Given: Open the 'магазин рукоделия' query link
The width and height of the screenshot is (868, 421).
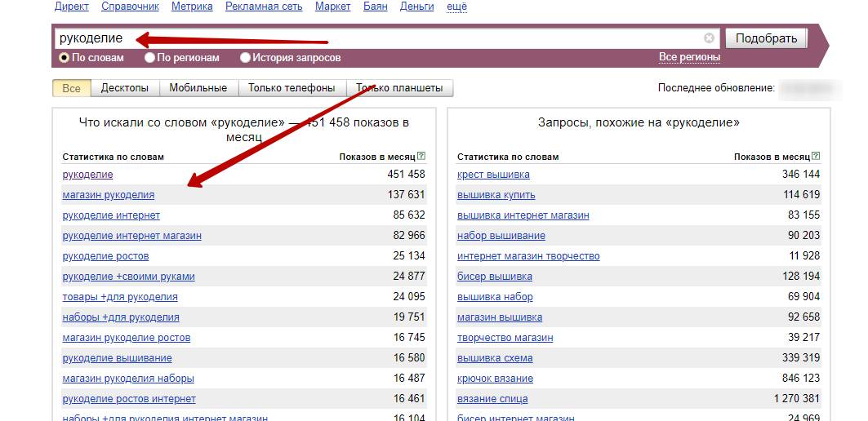Looking at the screenshot, I should coord(108,195).
